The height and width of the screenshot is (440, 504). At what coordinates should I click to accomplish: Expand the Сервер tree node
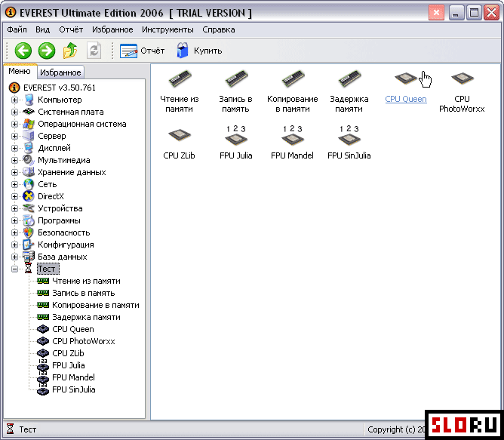(14, 136)
